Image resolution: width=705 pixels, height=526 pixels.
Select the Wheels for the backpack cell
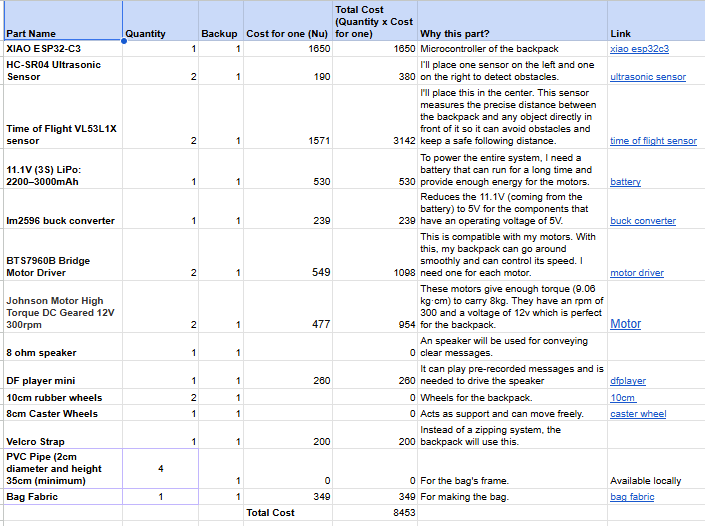(x=512, y=397)
